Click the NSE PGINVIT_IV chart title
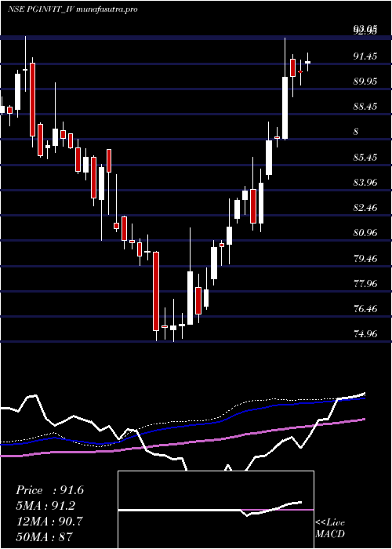Image resolution: width=392 pixels, height=549 pixels. [x=73, y=9]
